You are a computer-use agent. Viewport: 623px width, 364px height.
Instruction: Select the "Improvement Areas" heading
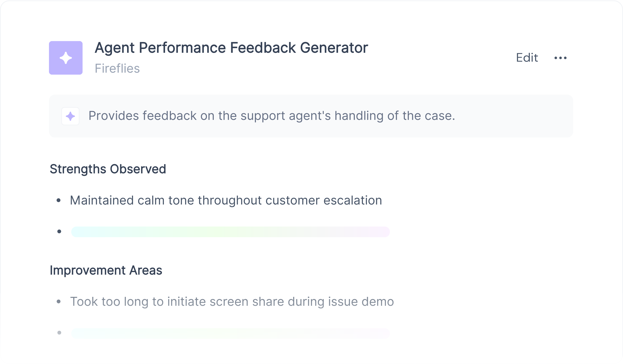(x=106, y=270)
